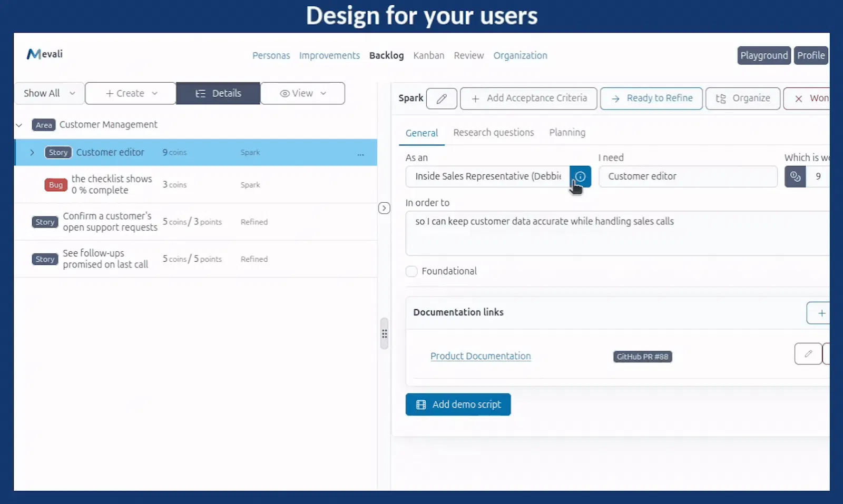Open the Review page
The height and width of the screenshot is (504, 843).
tap(469, 55)
